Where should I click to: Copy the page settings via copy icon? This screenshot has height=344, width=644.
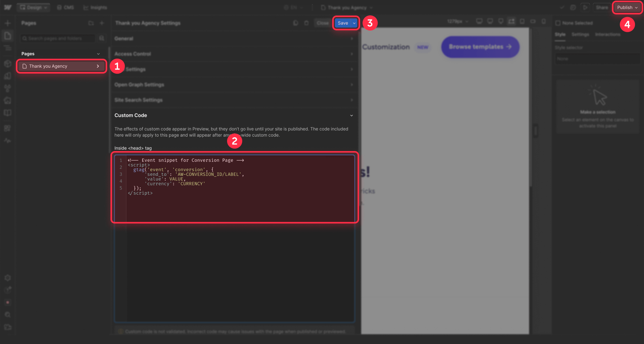point(296,23)
